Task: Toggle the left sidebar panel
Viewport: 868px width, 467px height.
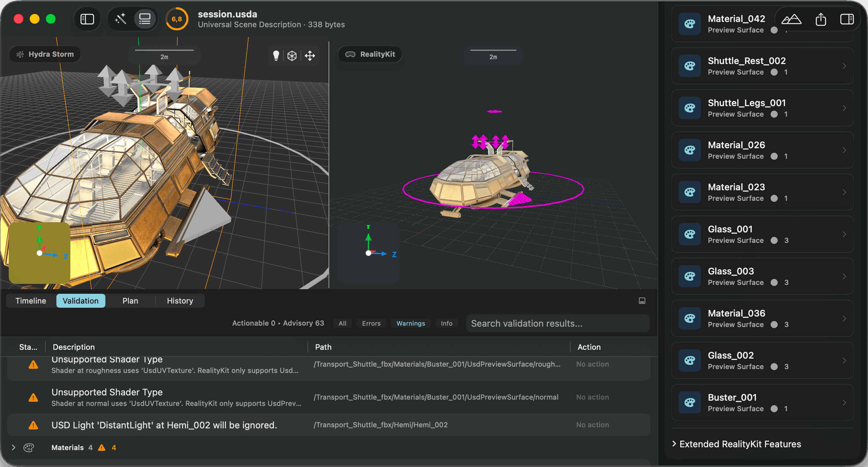Action: [x=87, y=19]
